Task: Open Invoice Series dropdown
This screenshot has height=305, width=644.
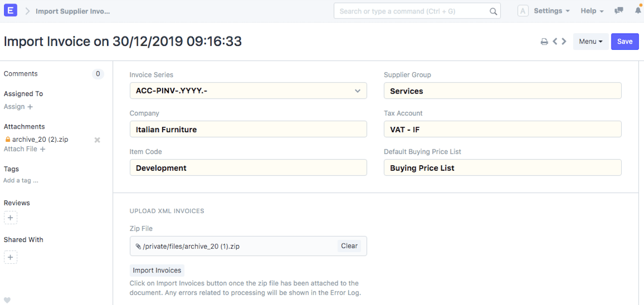Action: (x=248, y=91)
